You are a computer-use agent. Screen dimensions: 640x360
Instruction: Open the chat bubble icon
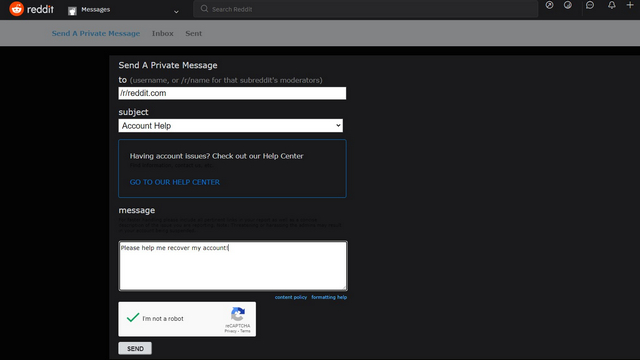pyautogui.click(x=590, y=5)
